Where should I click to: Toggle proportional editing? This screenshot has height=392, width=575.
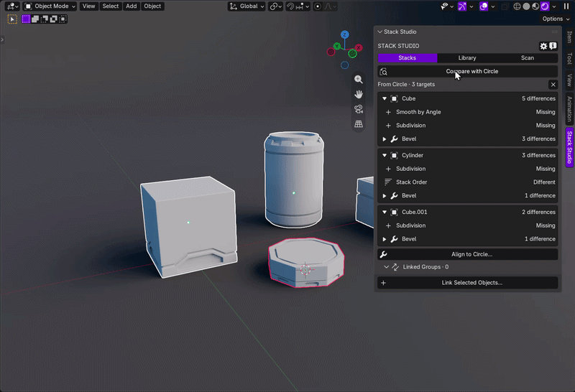point(318,6)
